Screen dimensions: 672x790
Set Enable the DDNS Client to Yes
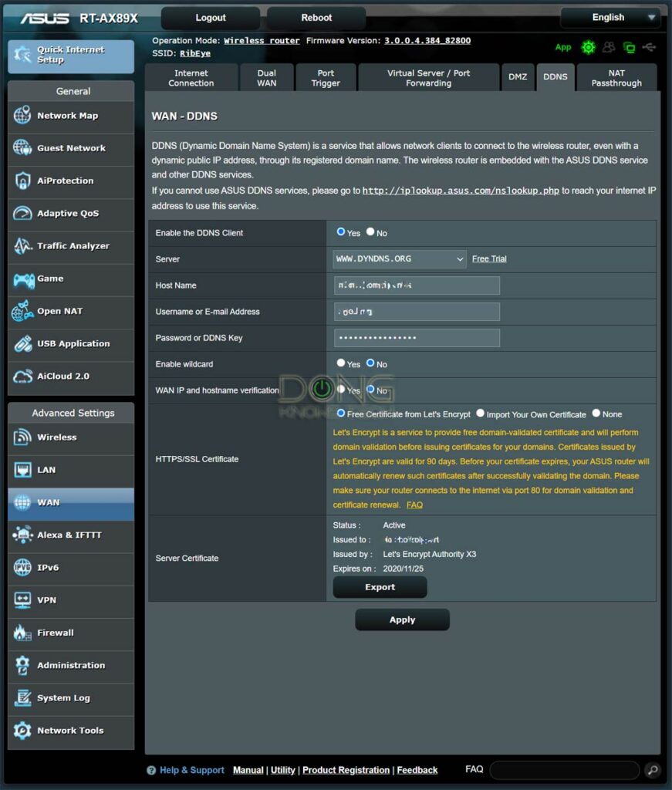coord(341,231)
